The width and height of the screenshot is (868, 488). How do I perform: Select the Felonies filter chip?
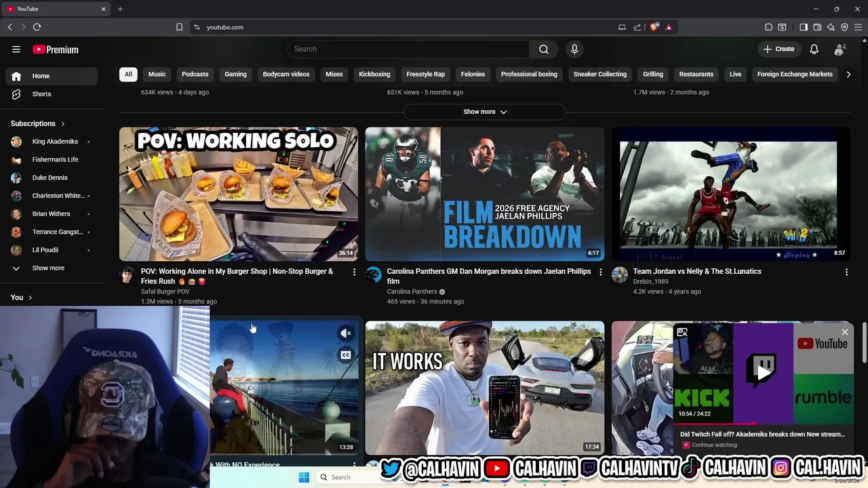click(473, 74)
